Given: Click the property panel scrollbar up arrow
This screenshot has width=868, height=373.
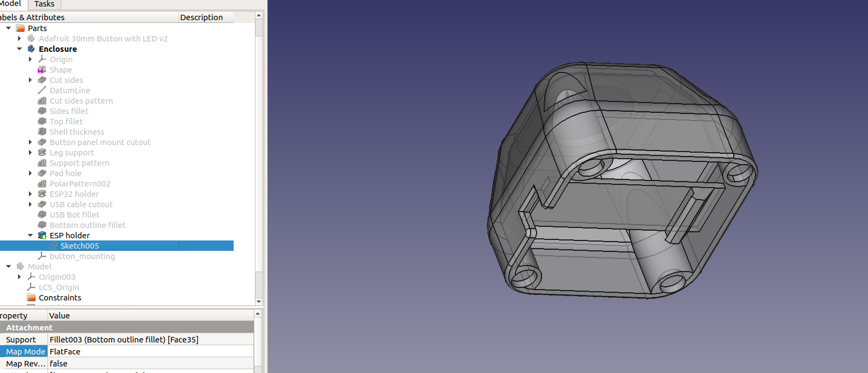Looking at the screenshot, I should coord(258,314).
